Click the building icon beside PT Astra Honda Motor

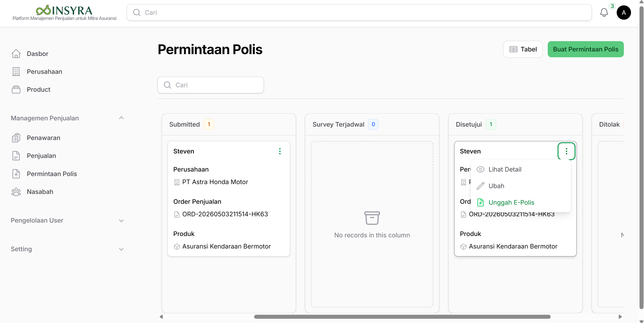pyautogui.click(x=177, y=182)
